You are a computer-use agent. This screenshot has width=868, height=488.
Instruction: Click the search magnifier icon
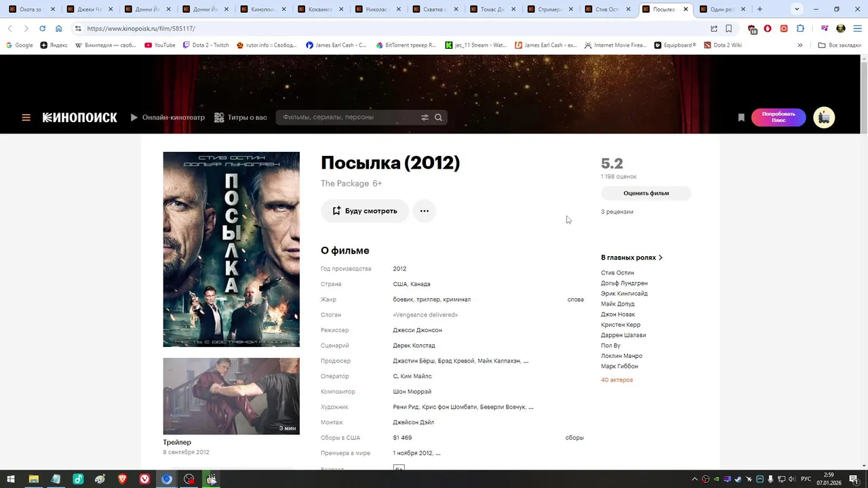[439, 117]
